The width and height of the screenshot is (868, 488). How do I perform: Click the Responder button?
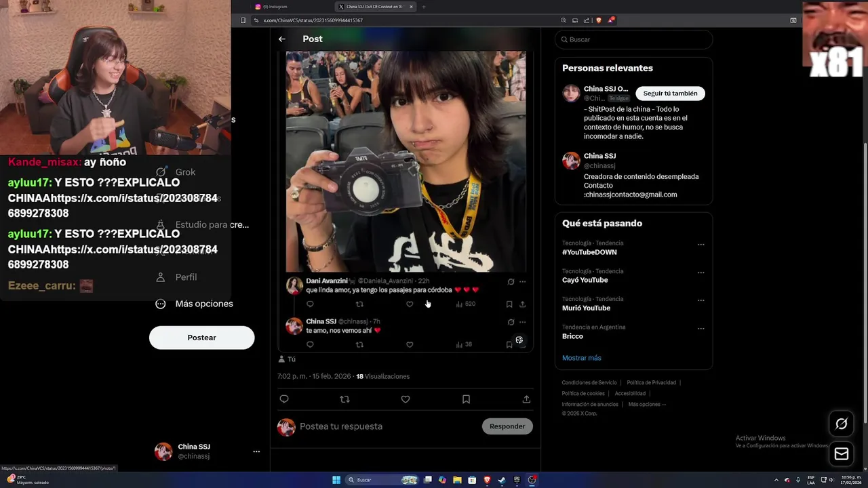point(507,426)
